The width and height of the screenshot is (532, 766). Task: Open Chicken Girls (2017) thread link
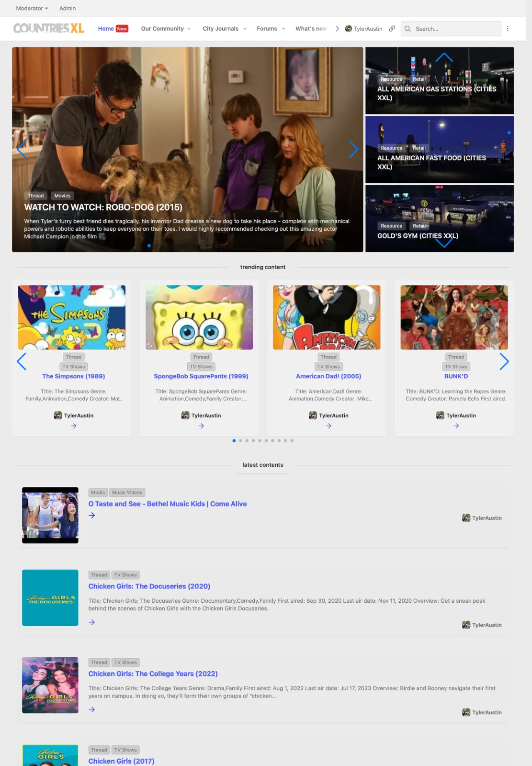pos(121,761)
